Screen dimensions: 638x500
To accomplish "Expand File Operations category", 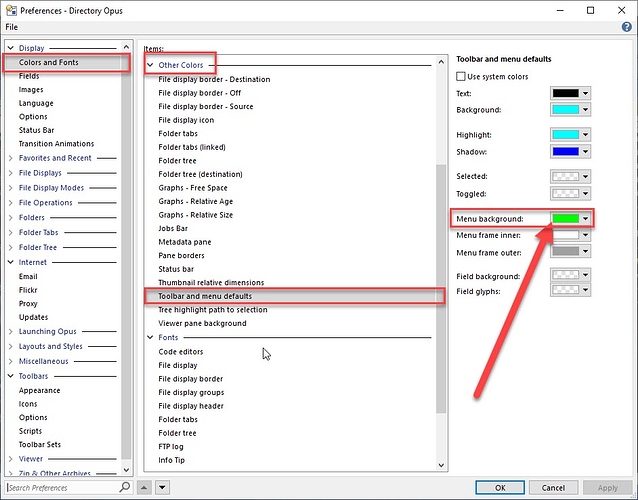I will (x=11, y=203).
